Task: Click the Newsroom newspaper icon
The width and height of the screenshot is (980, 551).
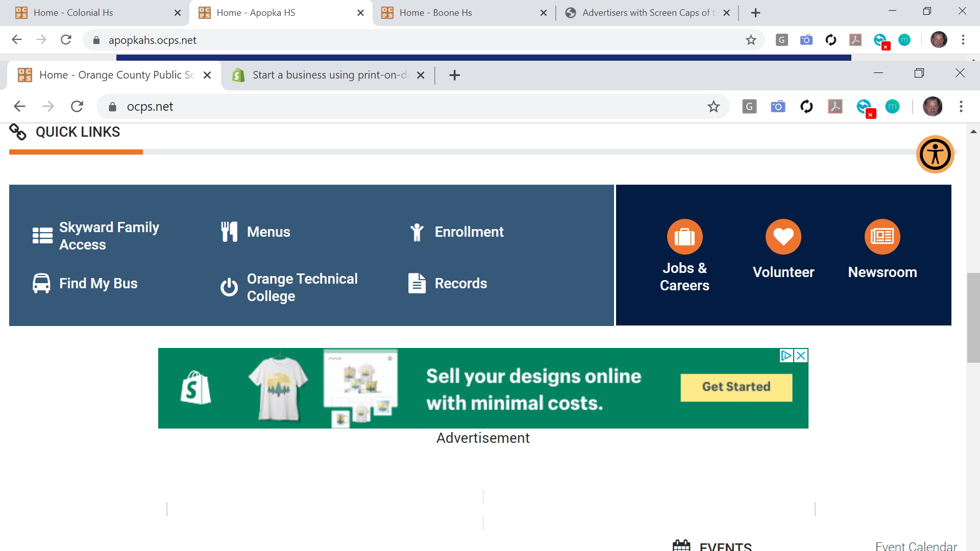Action: click(882, 237)
